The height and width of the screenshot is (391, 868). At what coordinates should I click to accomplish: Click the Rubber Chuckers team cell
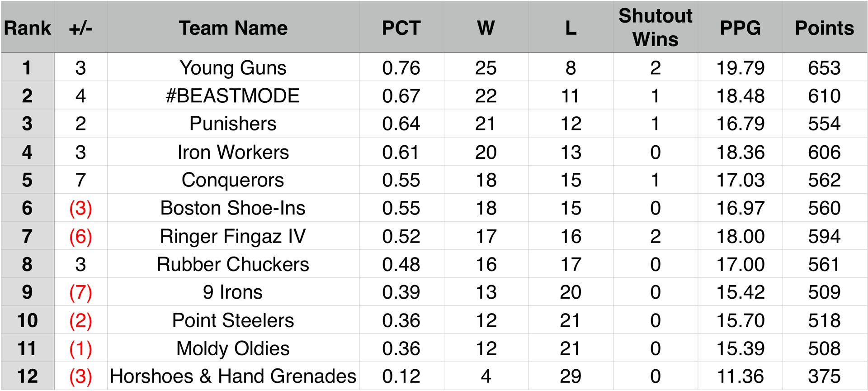coord(233,264)
